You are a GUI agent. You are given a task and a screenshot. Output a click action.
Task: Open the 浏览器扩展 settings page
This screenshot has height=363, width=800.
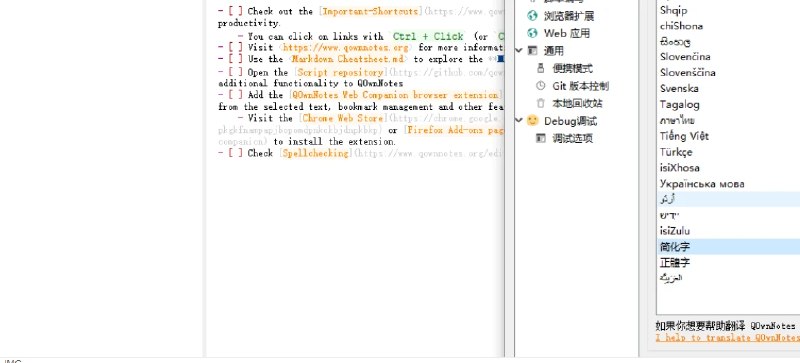pyautogui.click(x=568, y=16)
